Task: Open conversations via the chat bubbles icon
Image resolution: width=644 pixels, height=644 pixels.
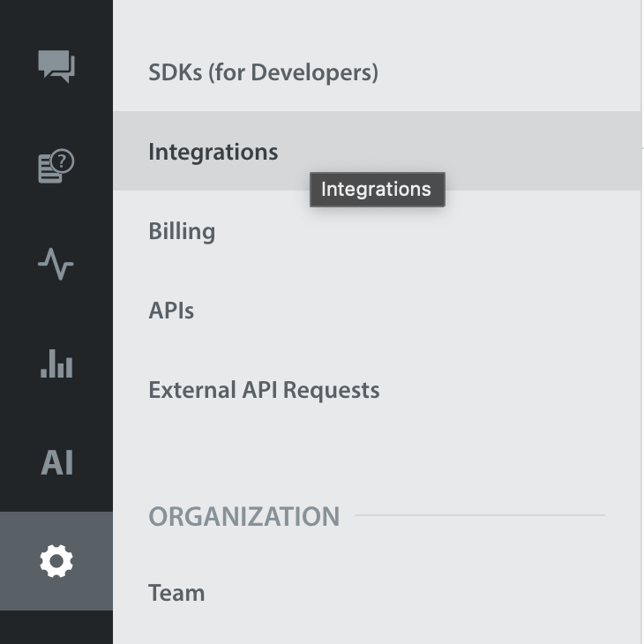Action: [x=56, y=66]
